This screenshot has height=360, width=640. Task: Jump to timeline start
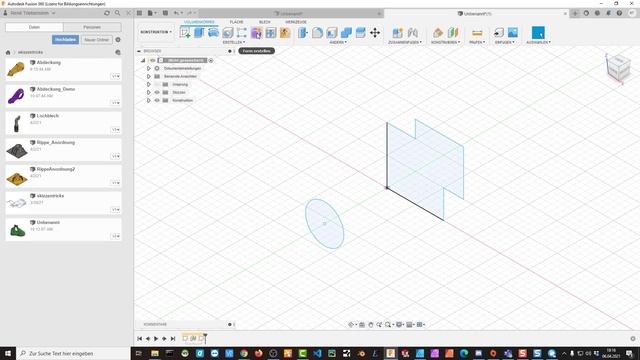click(x=140, y=338)
